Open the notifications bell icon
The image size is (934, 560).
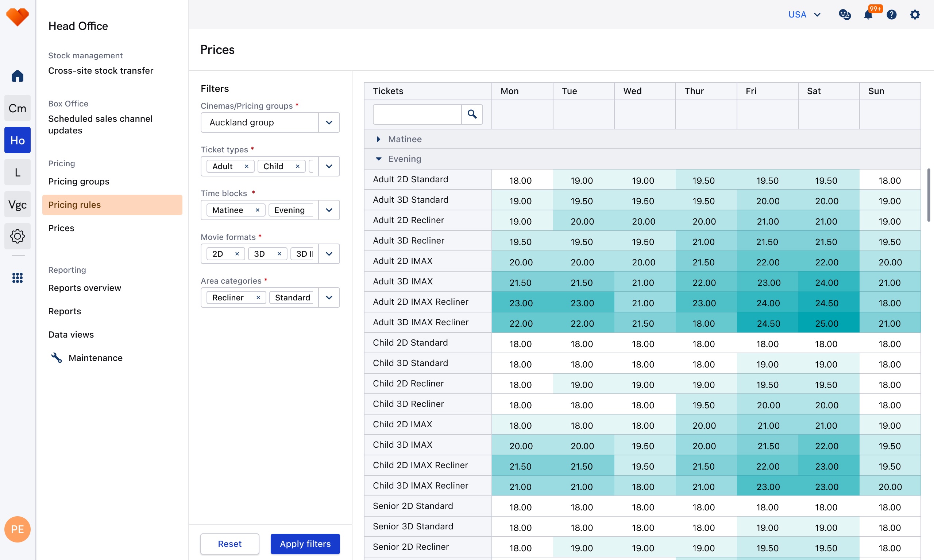(x=868, y=15)
